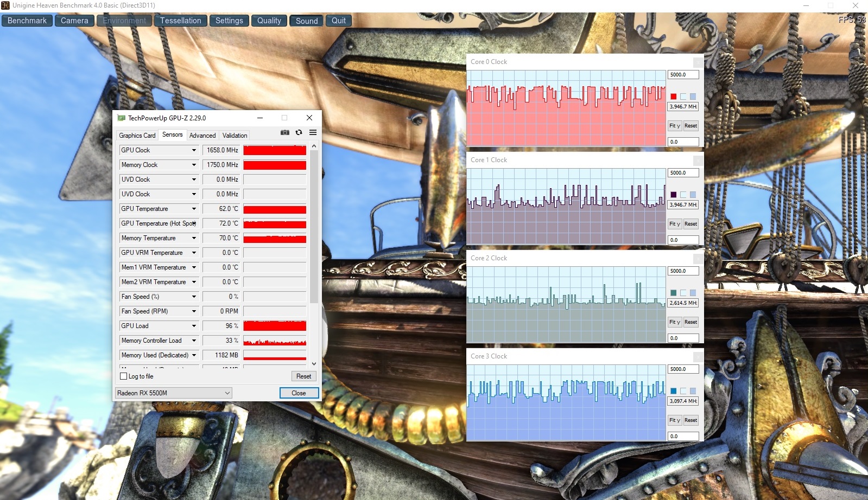The height and width of the screenshot is (500, 868).
Task: Click the red line color swatch on Core 0
Action: coord(674,97)
